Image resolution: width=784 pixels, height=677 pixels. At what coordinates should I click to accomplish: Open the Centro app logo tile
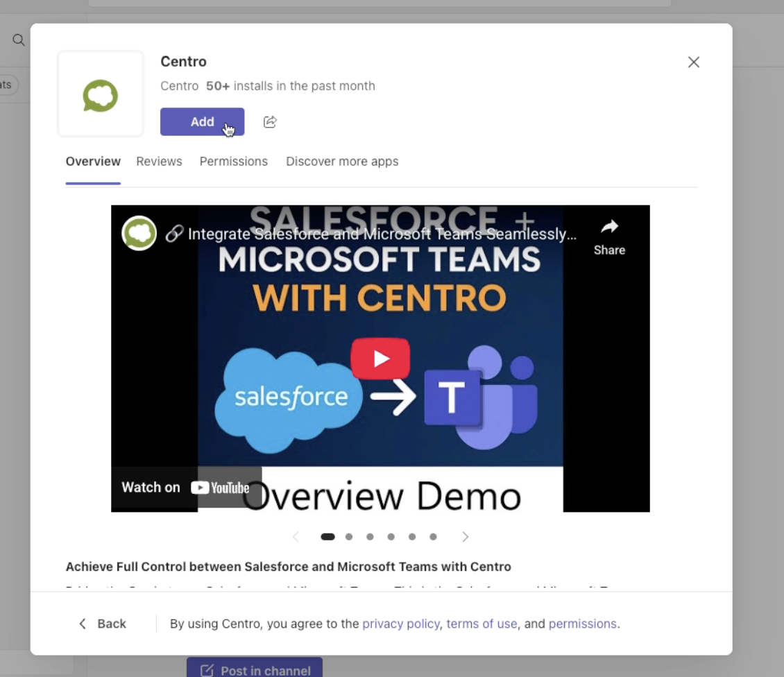coord(101,94)
